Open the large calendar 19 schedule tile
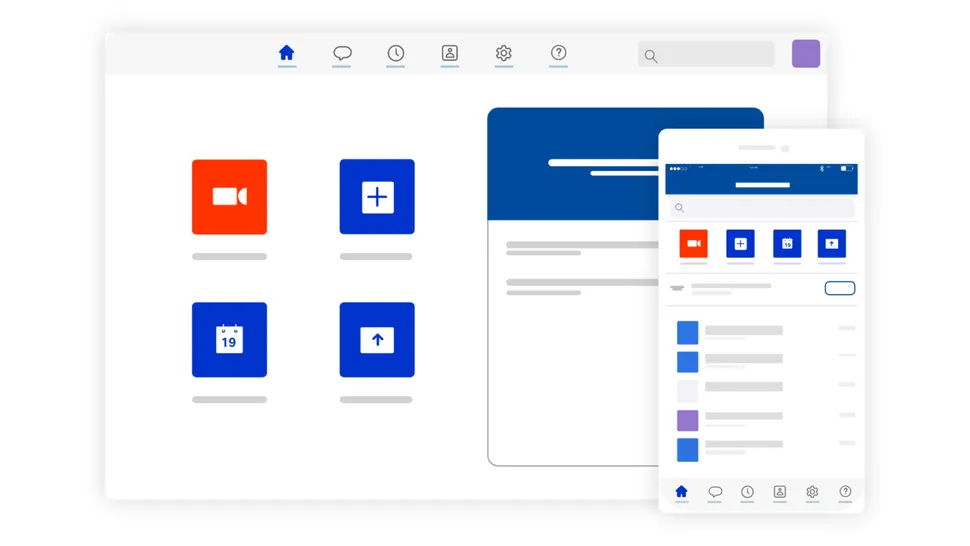Image resolution: width=970 pixels, height=546 pixels. [230, 339]
